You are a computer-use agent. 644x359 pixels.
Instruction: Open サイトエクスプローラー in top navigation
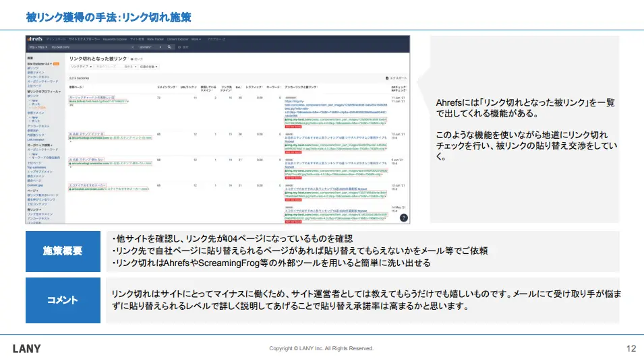point(84,39)
